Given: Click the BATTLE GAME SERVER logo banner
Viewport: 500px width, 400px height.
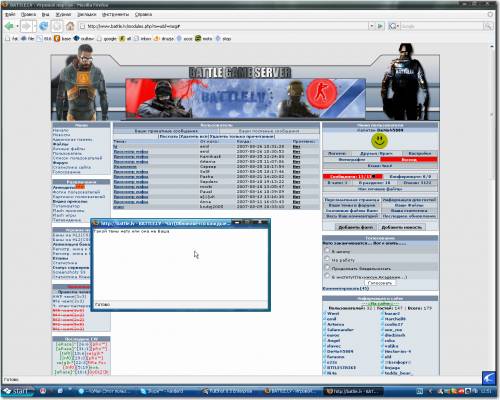Looking at the screenshot, I should [240, 72].
